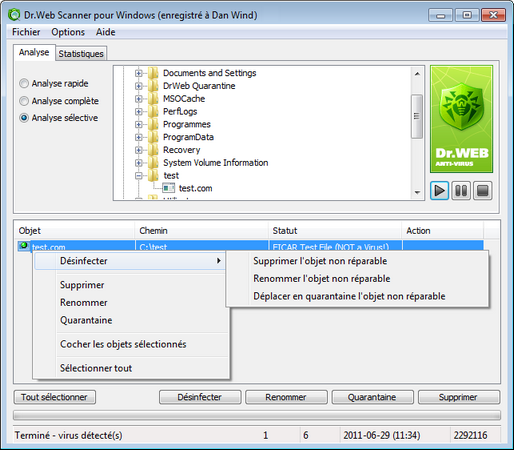Start the scan with the play button
The image size is (514, 450).
click(439, 191)
